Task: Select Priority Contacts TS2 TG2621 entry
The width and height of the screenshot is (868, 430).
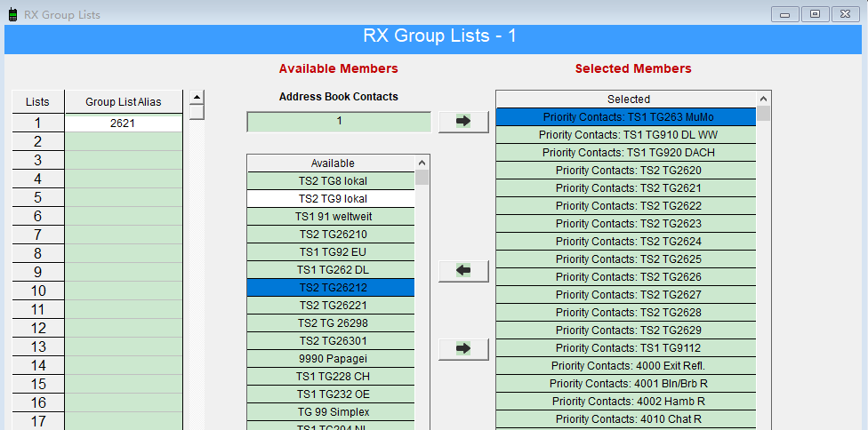Action: click(628, 188)
